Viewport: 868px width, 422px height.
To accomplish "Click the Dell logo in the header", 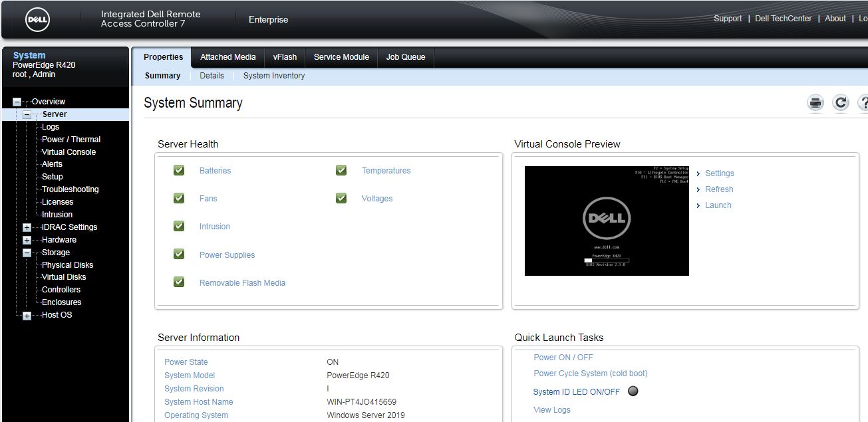I will [37, 19].
